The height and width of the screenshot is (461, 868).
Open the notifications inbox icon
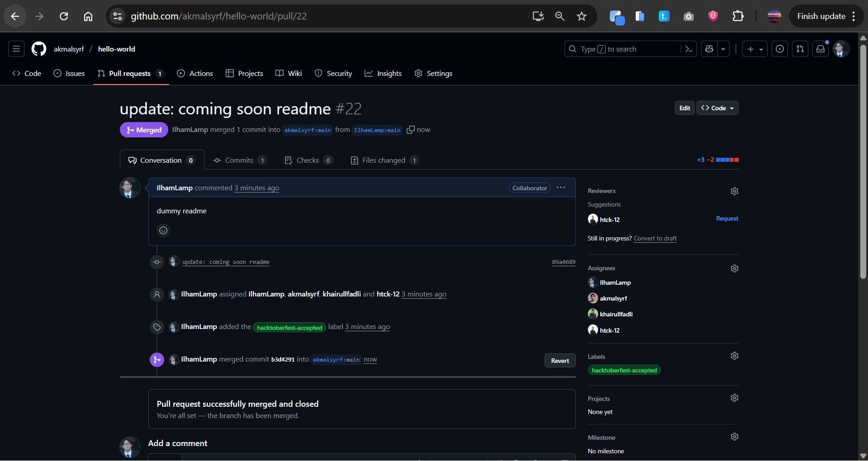[820, 49]
